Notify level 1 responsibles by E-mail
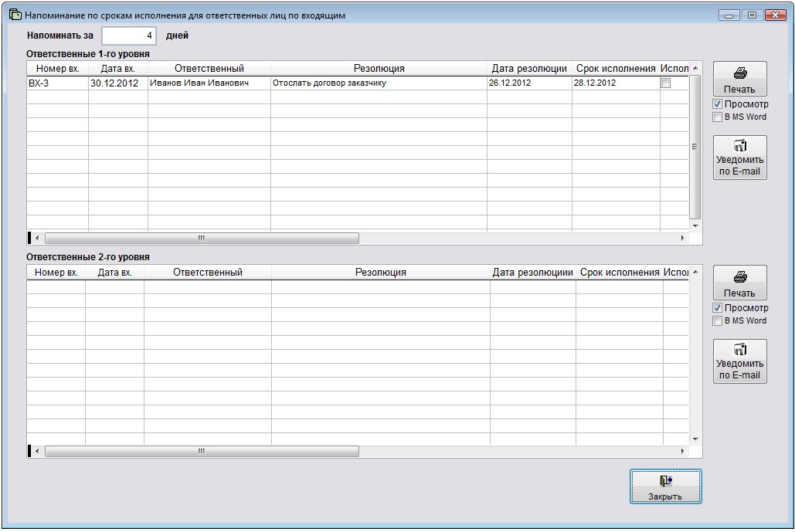This screenshot has height=532, width=795. point(739,158)
